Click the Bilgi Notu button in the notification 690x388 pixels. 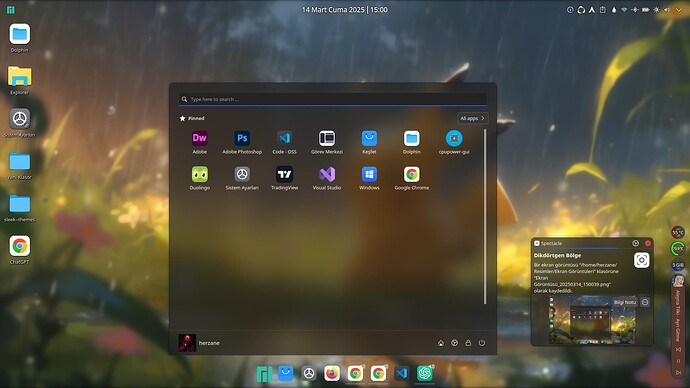tap(625, 302)
